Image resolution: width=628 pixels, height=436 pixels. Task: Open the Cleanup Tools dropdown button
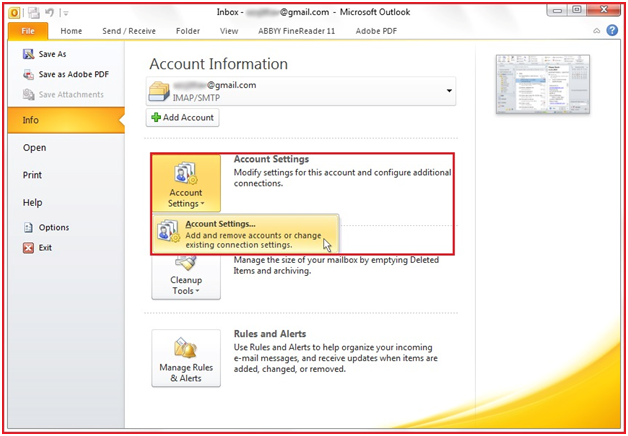(x=186, y=278)
